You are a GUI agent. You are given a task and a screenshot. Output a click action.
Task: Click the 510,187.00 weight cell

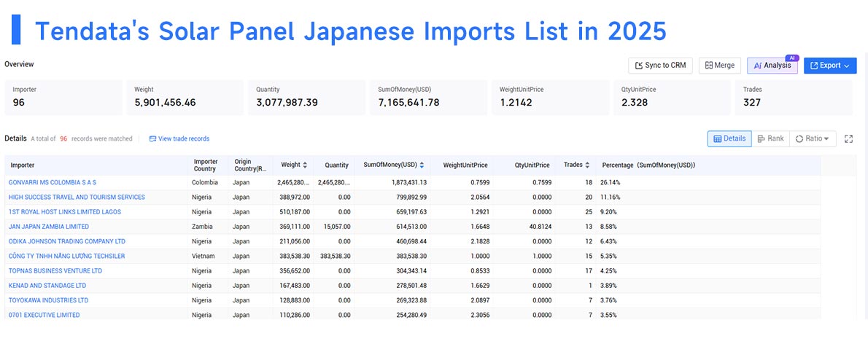click(x=294, y=212)
